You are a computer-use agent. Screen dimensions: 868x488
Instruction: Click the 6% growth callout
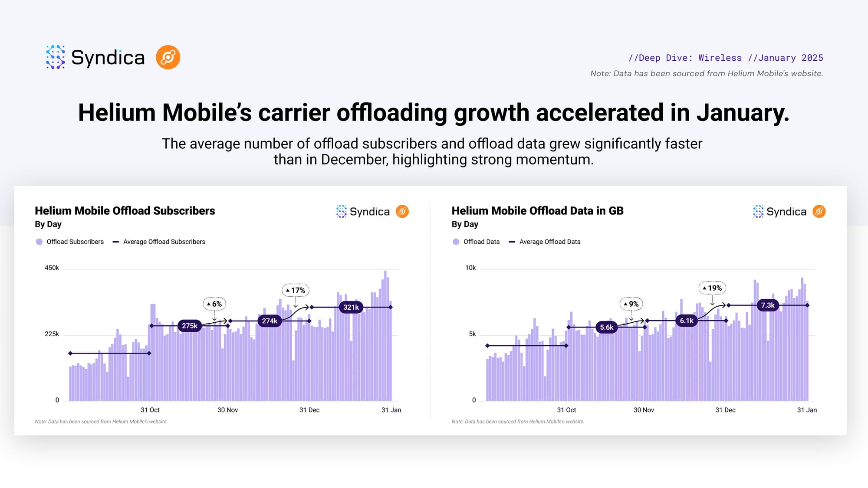(x=214, y=304)
